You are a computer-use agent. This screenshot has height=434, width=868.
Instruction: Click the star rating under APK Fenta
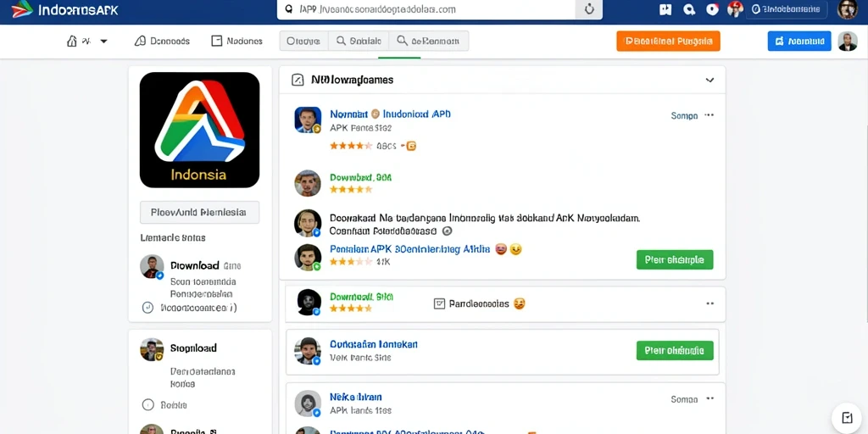click(350, 146)
